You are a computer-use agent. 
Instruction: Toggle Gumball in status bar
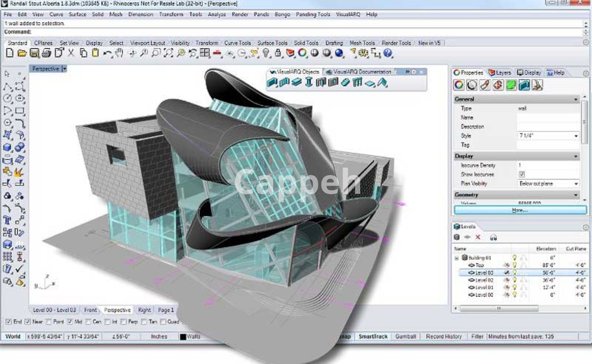(405, 337)
